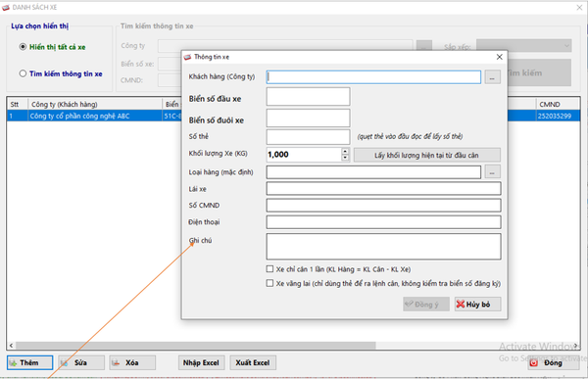Check 'Xe vãng lai' checkbox
Image resolution: width=588 pixels, height=379 pixels.
point(269,283)
